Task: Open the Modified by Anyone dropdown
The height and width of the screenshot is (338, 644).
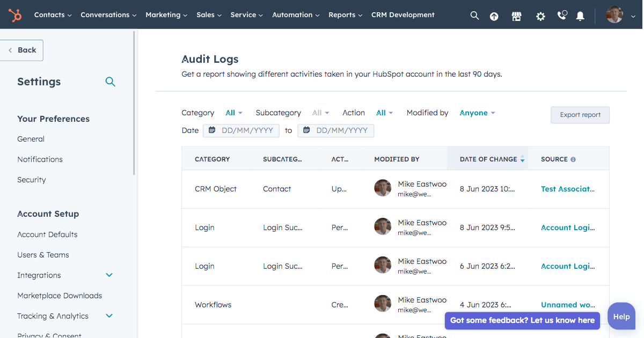Action: [x=477, y=113]
